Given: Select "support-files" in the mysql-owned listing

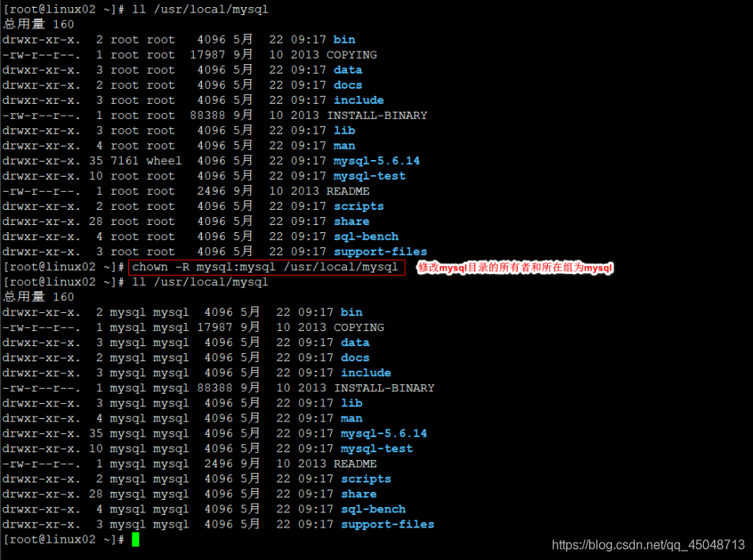Looking at the screenshot, I should tap(387, 524).
